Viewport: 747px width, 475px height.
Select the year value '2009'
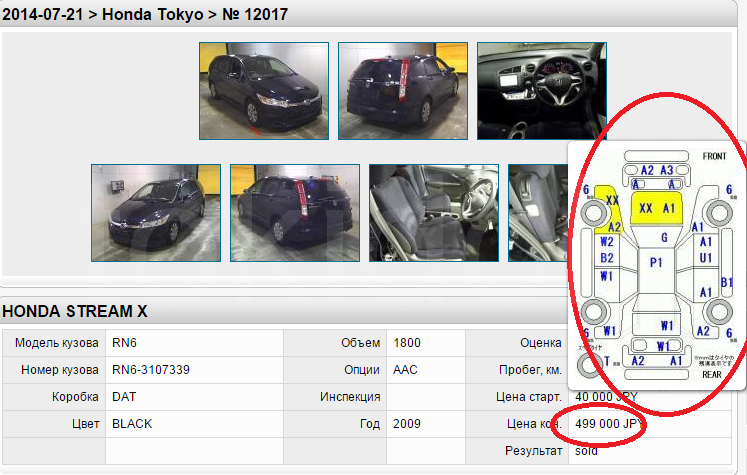pyautogui.click(x=407, y=424)
